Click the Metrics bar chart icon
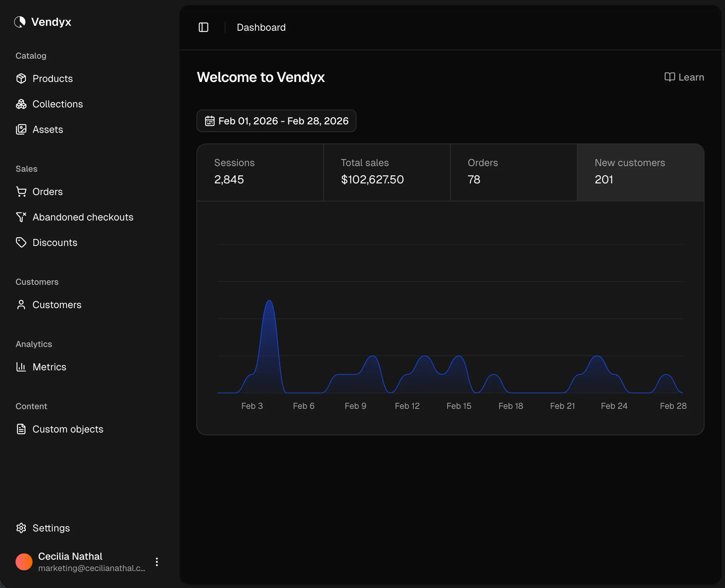The height and width of the screenshot is (588, 725). [x=21, y=367]
